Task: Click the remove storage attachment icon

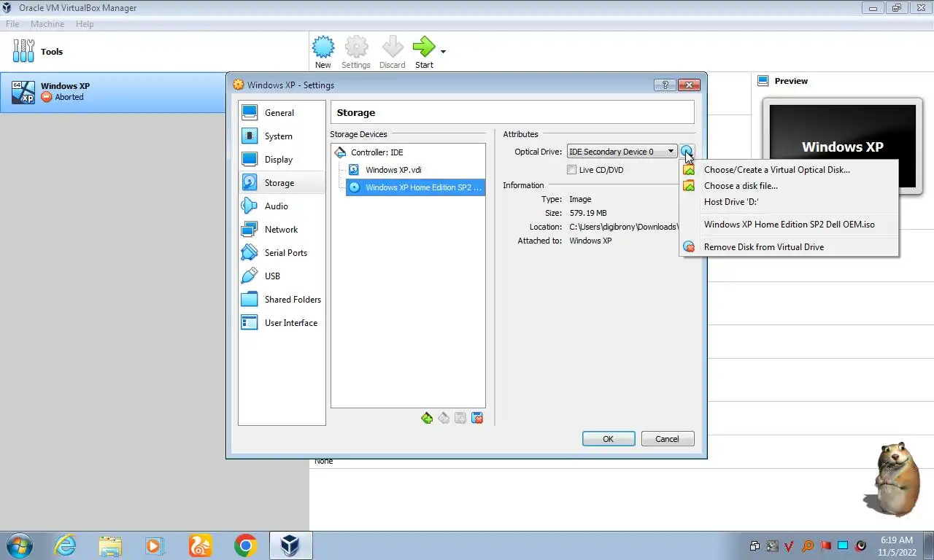Action: point(477,418)
